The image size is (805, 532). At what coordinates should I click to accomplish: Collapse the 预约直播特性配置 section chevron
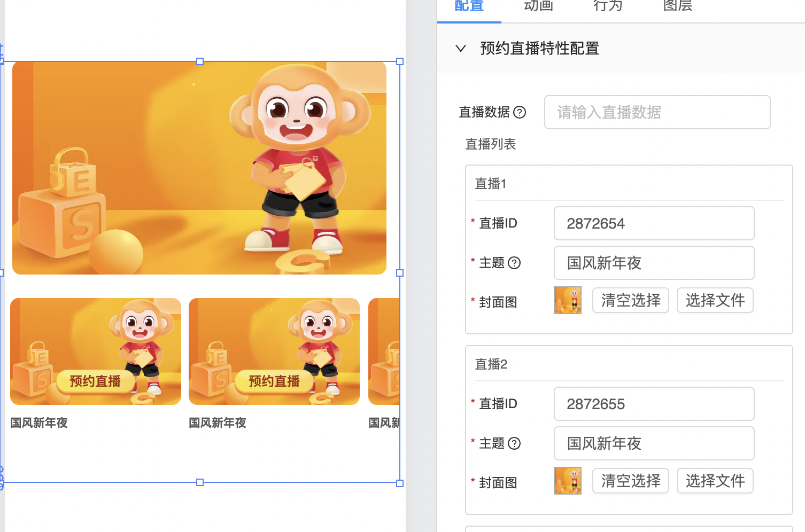[x=461, y=49]
